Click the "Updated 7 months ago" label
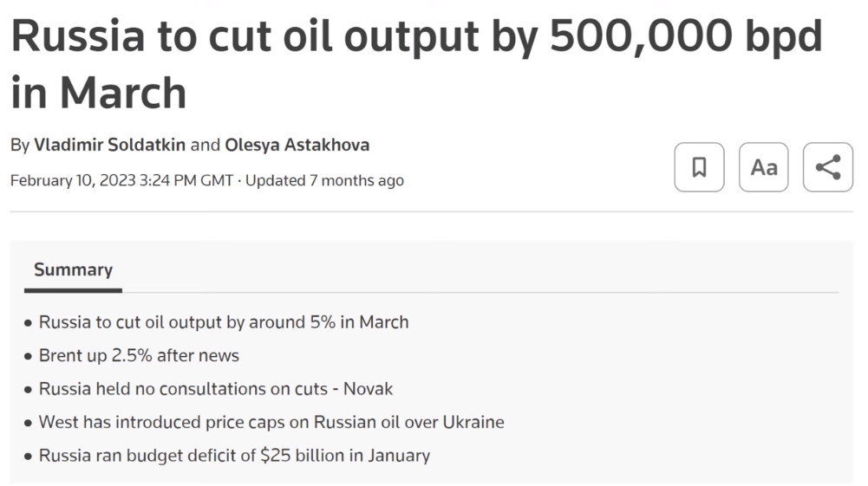Viewport: 868px width, 486px height. (324, 181)
